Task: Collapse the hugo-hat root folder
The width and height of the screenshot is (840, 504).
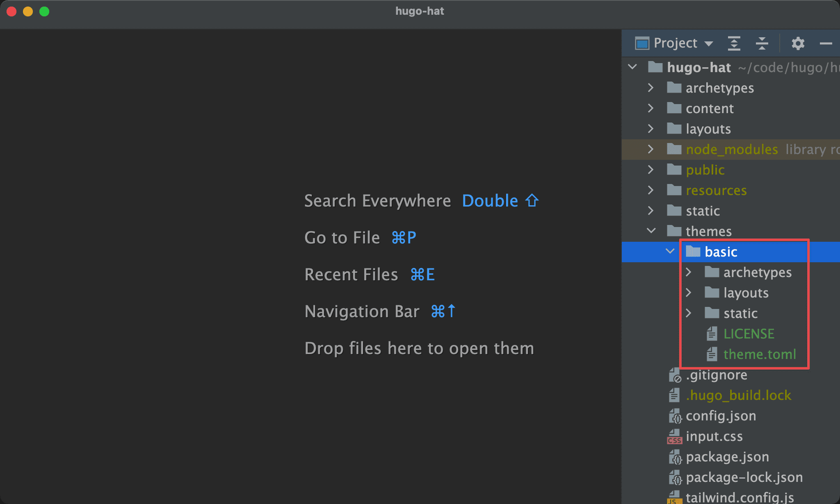Action: click(x=633, y=67)
